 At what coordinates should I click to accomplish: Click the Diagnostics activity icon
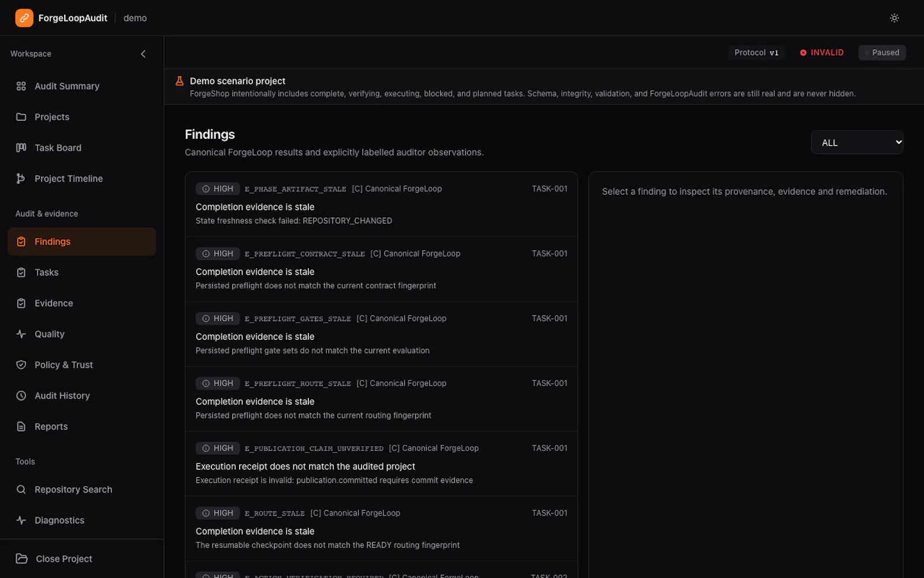(21, 520)
